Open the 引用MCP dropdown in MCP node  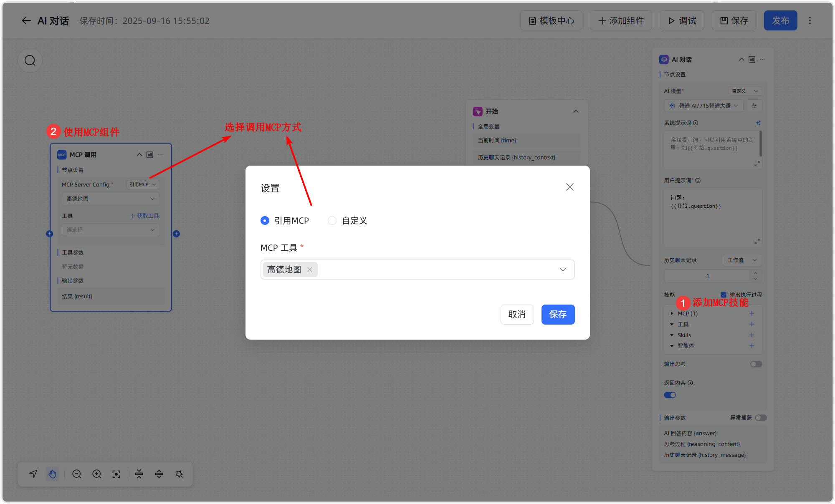tap(143, 184)
